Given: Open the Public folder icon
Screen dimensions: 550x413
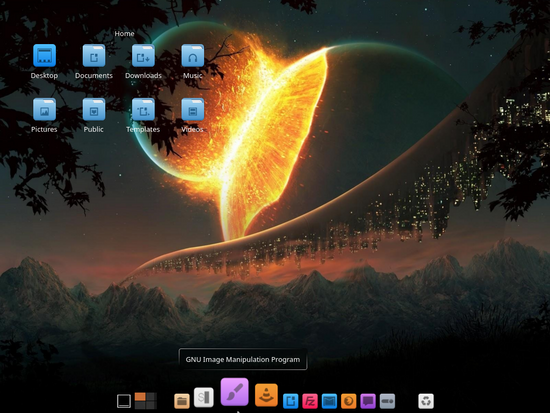Looking at the screenshot, I should (94, 109).
